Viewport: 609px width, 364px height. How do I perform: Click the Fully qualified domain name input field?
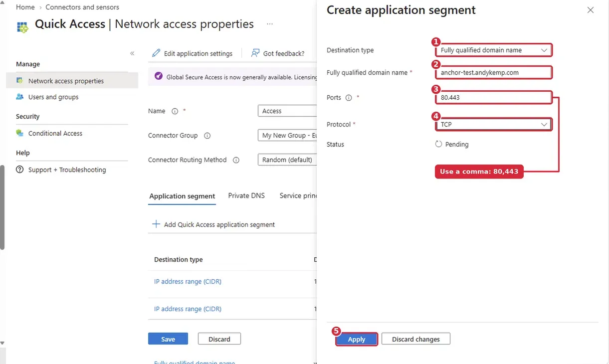[493, 72]
